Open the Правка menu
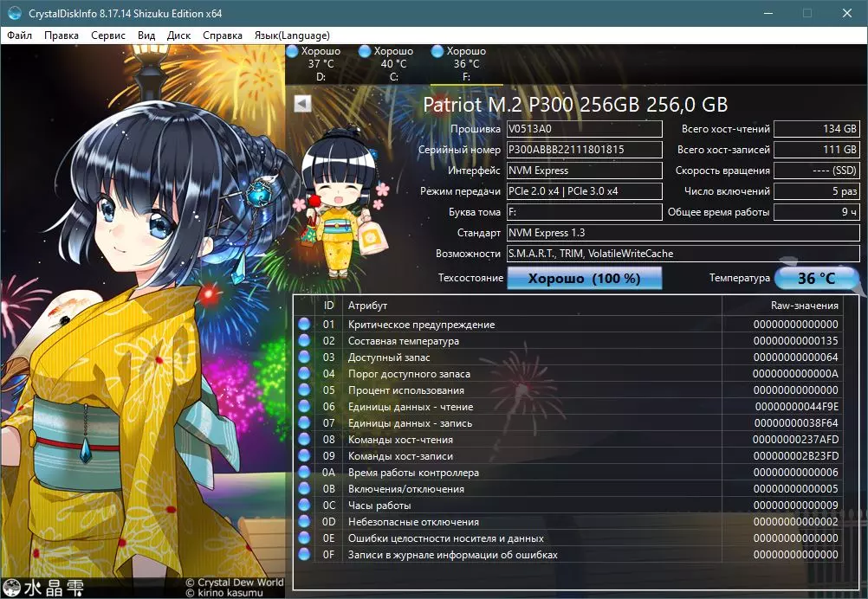Viewport: 868px width, 599px height. pos(62,35)
